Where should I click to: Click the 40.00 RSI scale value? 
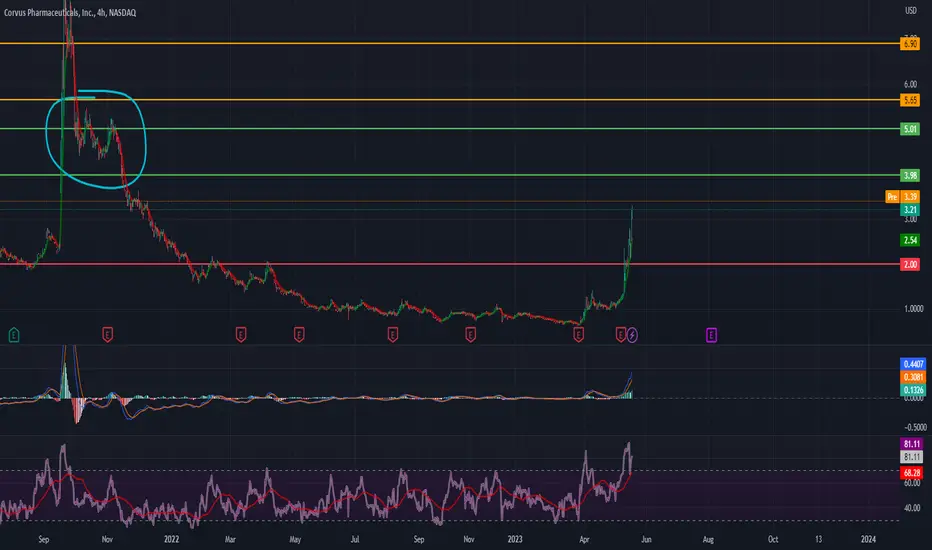pos(911,508)
